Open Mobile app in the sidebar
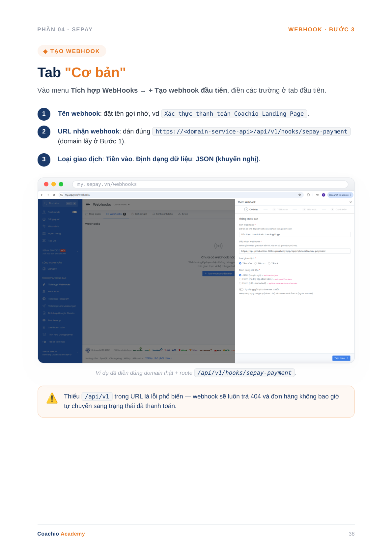 (54, 320)
